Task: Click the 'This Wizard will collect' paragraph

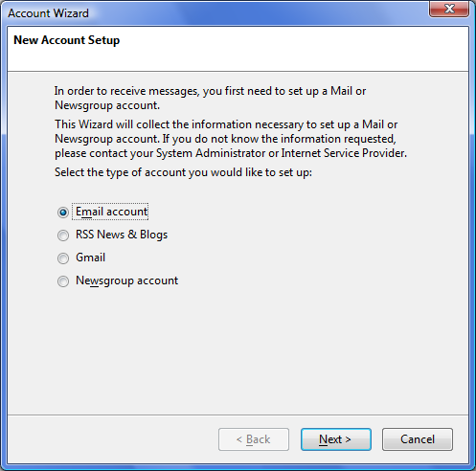Action: pos(231,139)
